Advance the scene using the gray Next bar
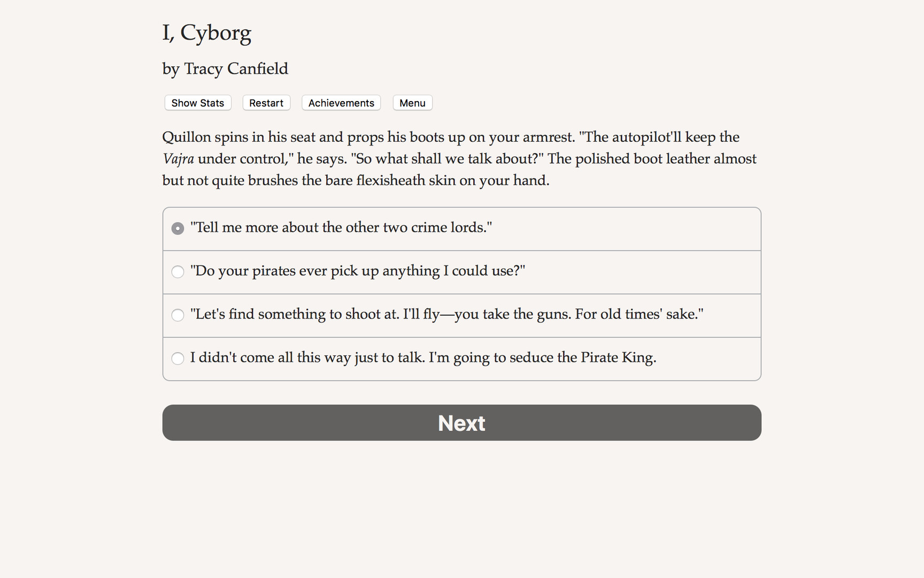Viewport: 924px width, 578px height. [x=461, y=423]
